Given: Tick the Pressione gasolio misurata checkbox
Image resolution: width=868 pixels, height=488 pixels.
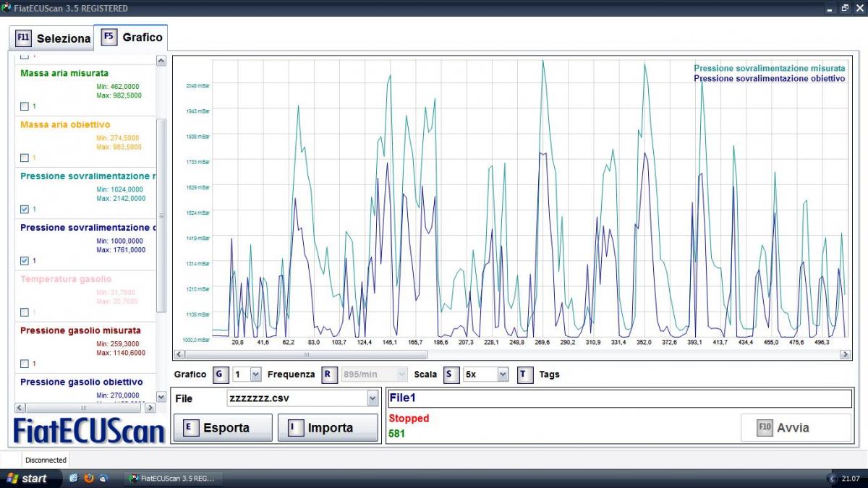Looking at the screenshot, I should coord(25,364).
